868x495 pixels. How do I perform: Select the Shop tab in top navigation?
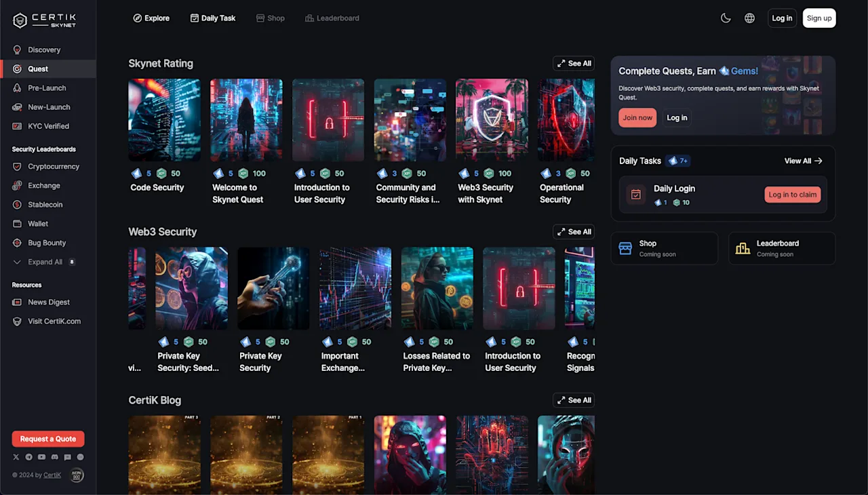pyautogui.click(x=270, y=18)
